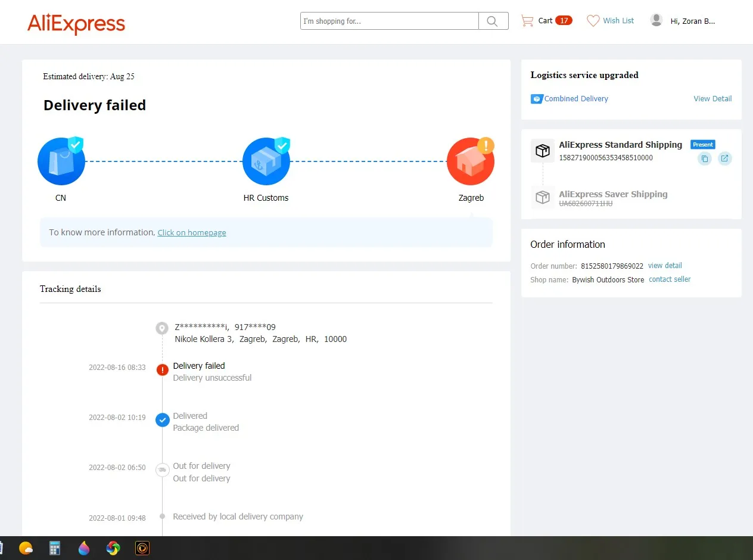
Task: Click the blue Delivered checkmark marker
Action: (x=163, y=420)
